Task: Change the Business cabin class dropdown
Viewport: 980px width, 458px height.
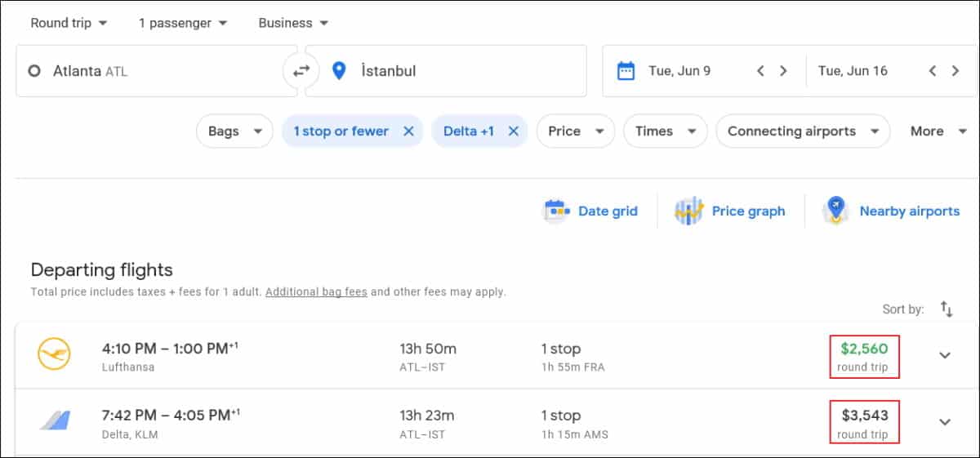Action: click(293, 23)
